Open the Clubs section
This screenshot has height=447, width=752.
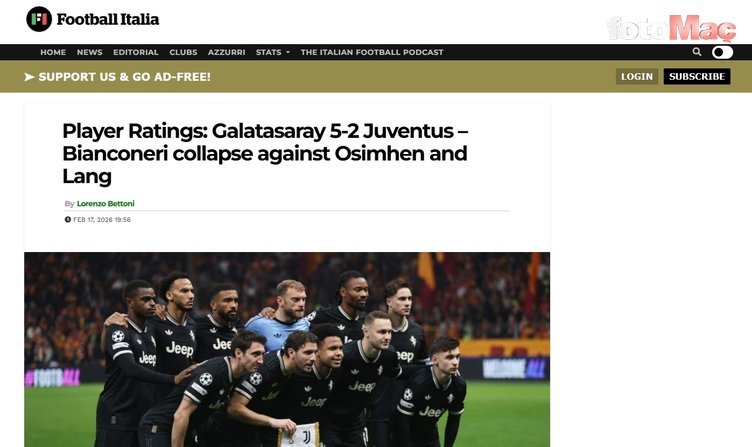tap(183, 52)
